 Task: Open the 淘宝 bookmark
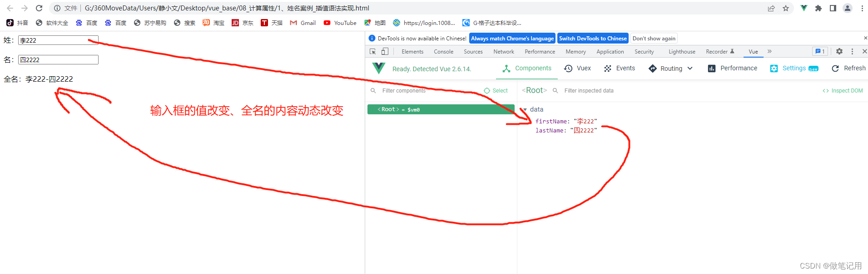pyautogui.click(x=213, y=23)
